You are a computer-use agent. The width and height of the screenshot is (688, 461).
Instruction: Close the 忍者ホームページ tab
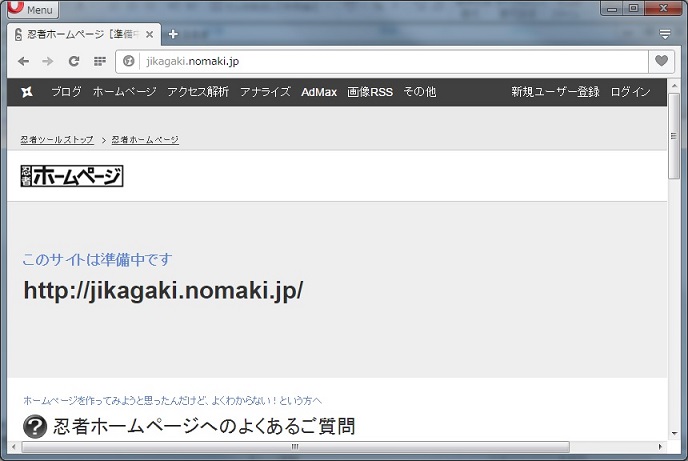pyautogui.click(x=150, y=34)
